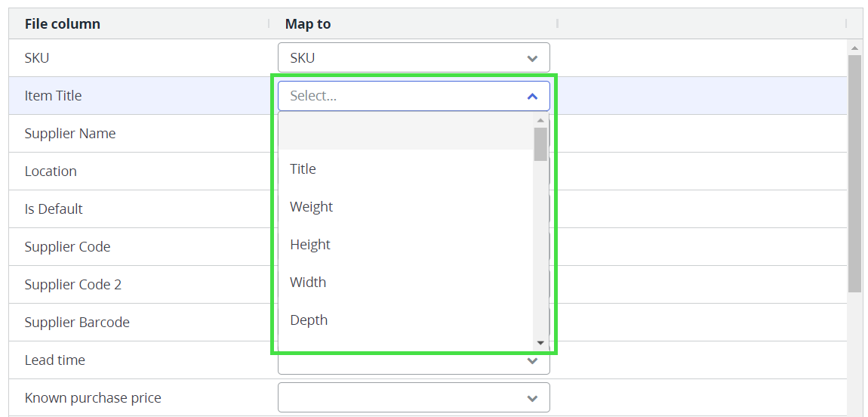Choose Depth from the mapping dropdown list
The height and width of the screenshot is (417, 868).
pos(309,320)
